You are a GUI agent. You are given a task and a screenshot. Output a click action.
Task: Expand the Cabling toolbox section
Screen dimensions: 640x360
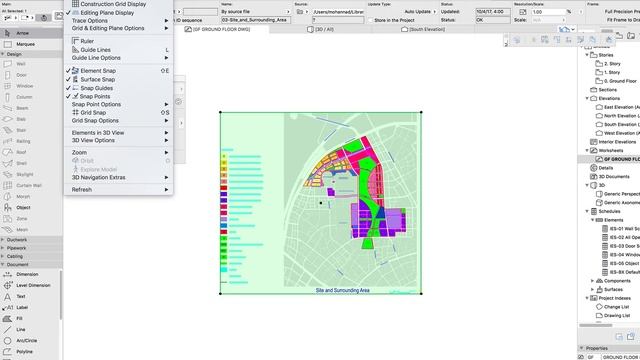pyautogui.click(x=3, y=256)
